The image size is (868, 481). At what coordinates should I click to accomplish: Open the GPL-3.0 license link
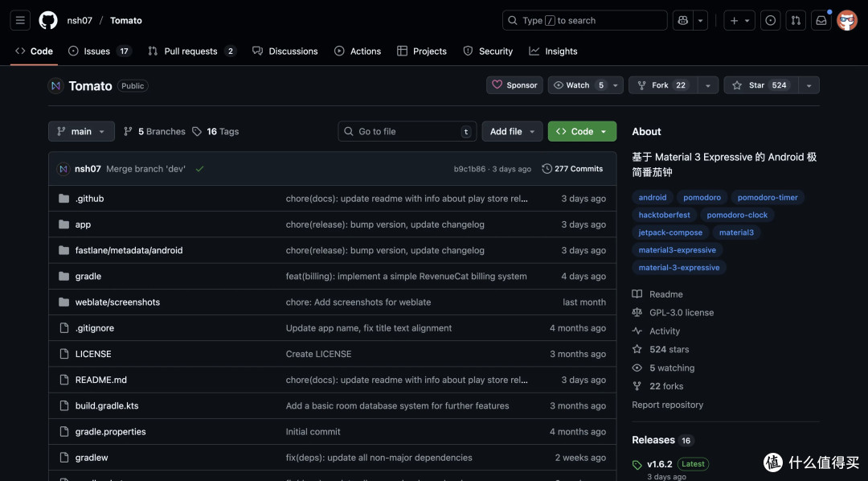click(x=674, y=313)
